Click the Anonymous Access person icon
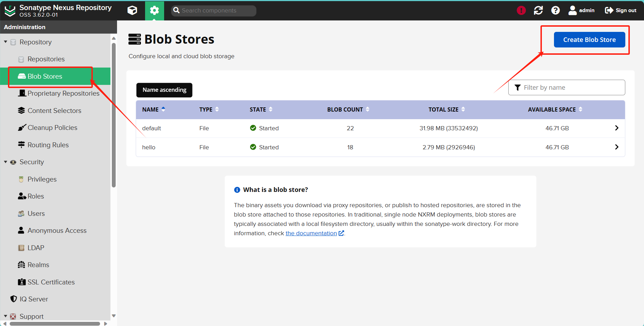 pyautogui.click(x=21, y=230)
